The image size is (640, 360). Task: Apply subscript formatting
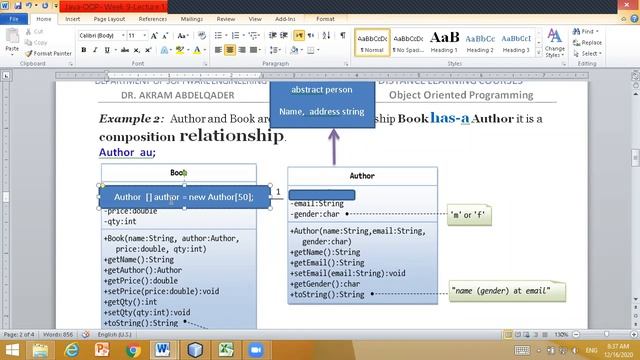(137, 50)
